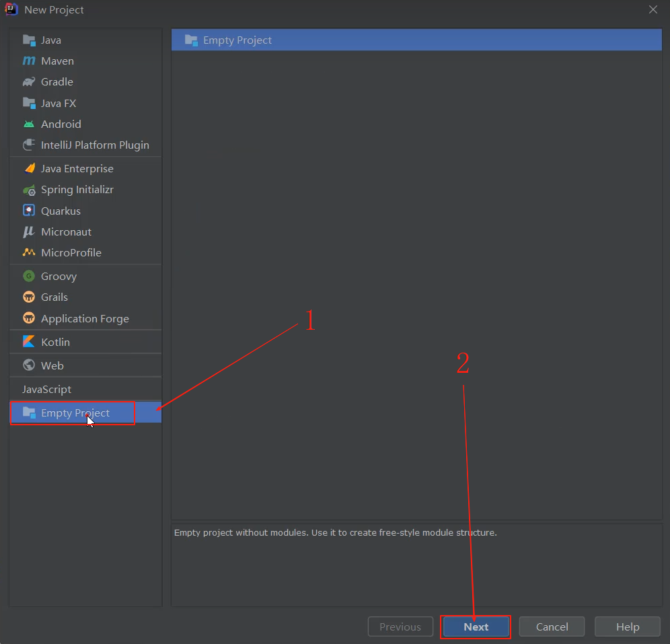Click the Quarkus icon
Image resolution: width=670 pixels, height=644 pixels.
click(29, 211)
